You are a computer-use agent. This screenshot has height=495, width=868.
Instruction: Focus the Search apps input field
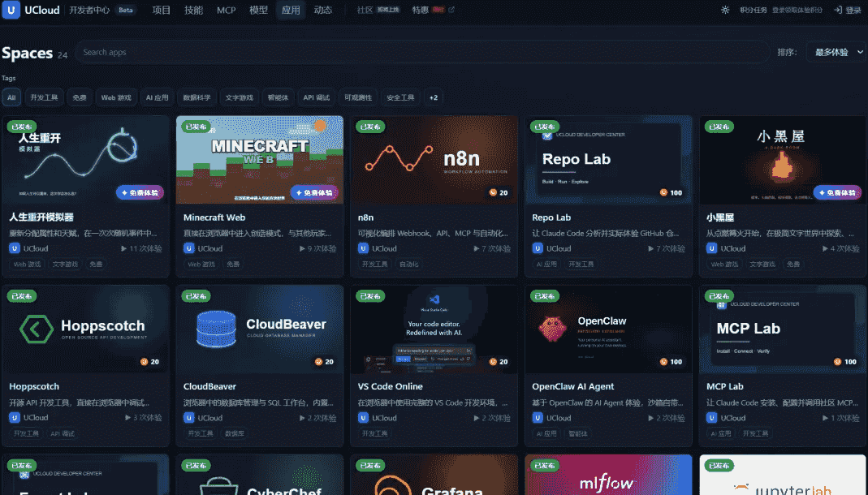tap(422, 52)
